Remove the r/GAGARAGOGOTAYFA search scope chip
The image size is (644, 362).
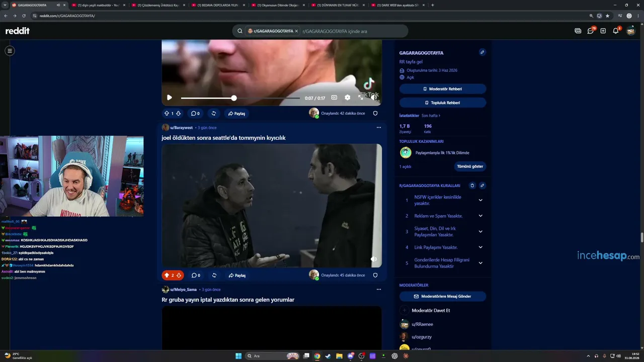[x=296, y=31]
